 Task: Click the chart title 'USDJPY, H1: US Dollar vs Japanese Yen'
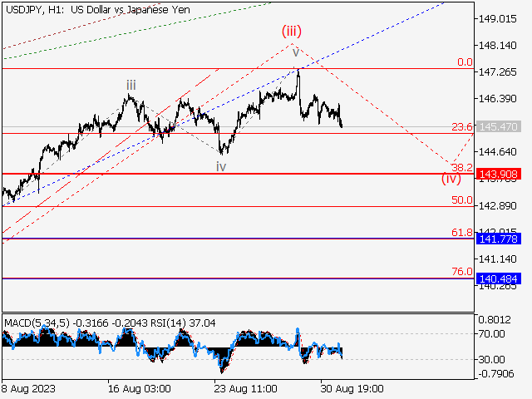(x=98, y=10)
